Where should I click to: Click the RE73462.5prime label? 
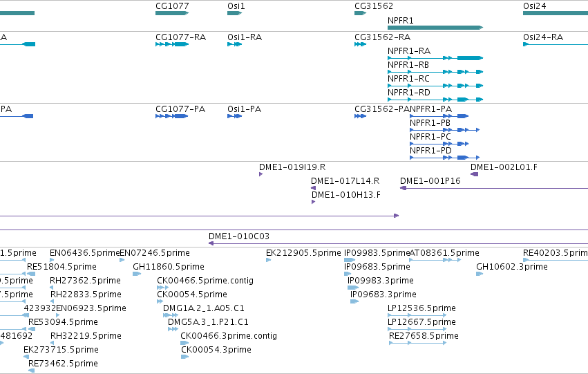[x=63, y=364]
